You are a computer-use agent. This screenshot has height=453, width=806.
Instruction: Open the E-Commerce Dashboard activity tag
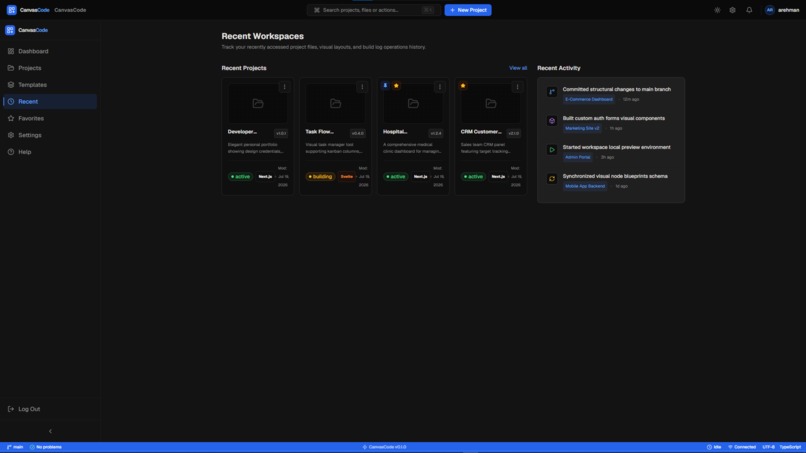tap(589, 99)
